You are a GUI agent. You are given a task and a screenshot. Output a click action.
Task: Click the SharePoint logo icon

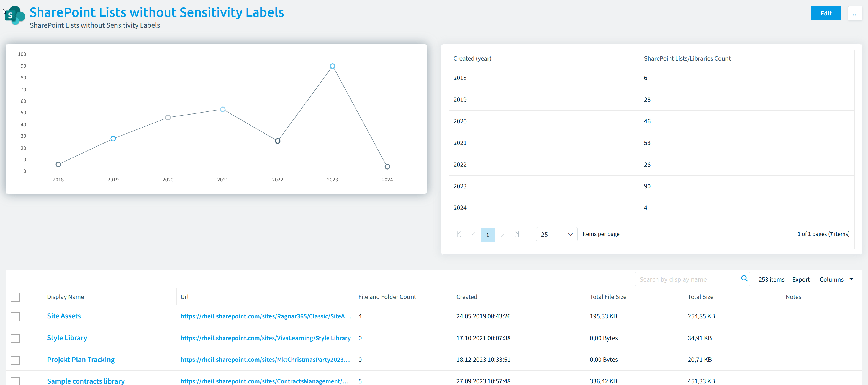[x=15, y=15]
